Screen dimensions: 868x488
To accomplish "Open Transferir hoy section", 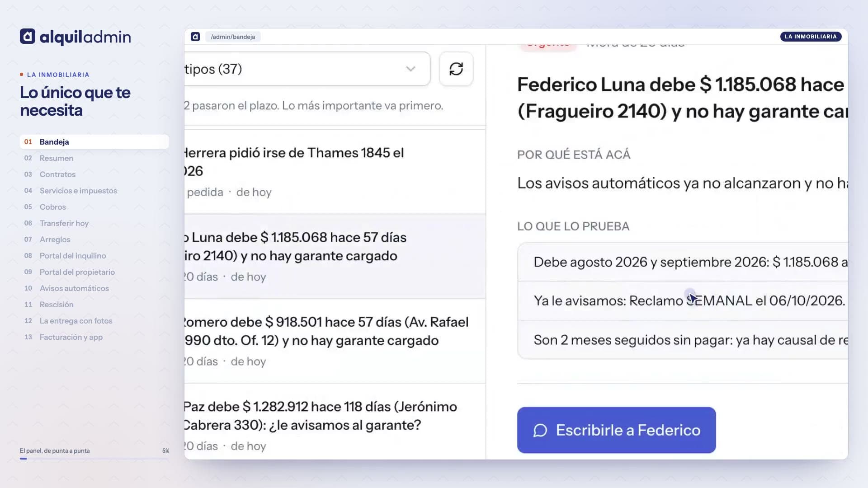I will point(94,223).
